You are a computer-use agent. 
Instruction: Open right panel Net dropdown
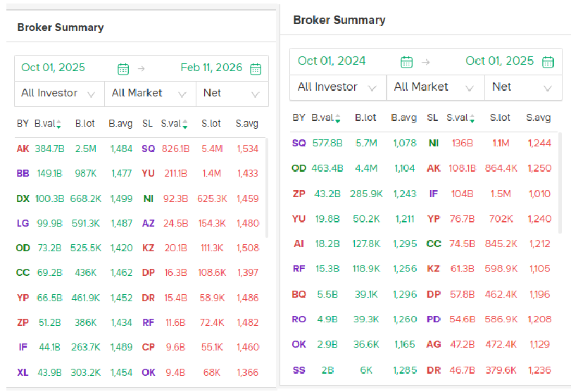(x=522, y=87)
